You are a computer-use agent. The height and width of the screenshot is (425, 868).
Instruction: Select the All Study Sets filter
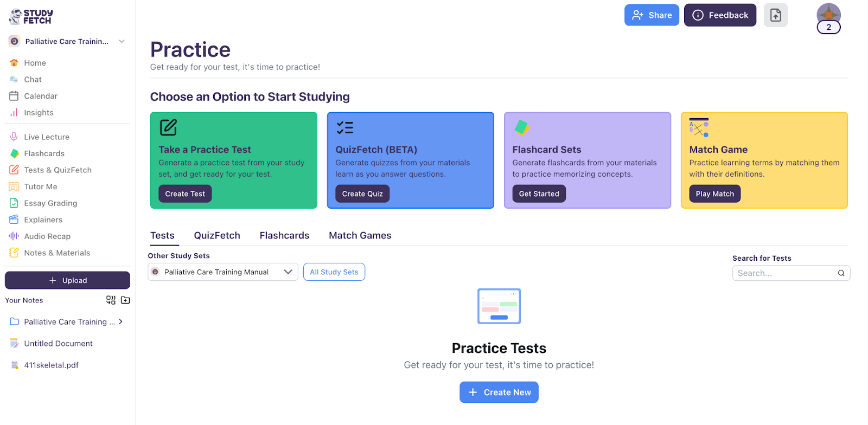pos(334,272)
